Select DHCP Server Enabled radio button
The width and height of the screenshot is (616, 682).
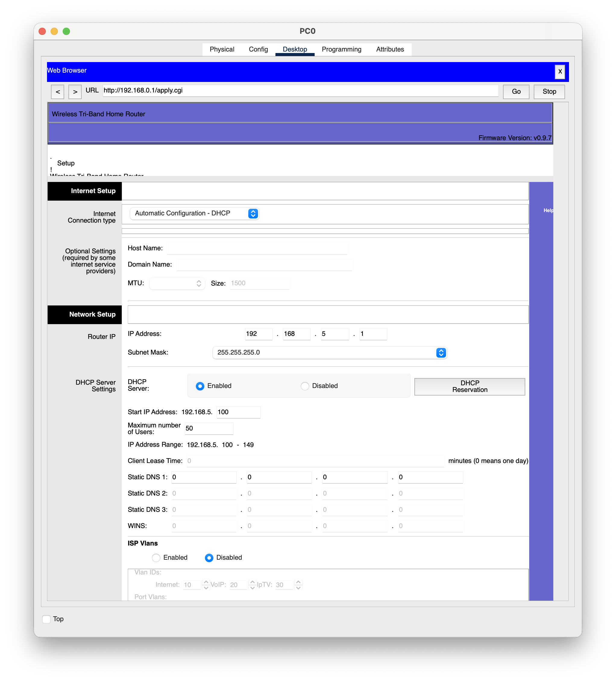[x=200, y=386]
